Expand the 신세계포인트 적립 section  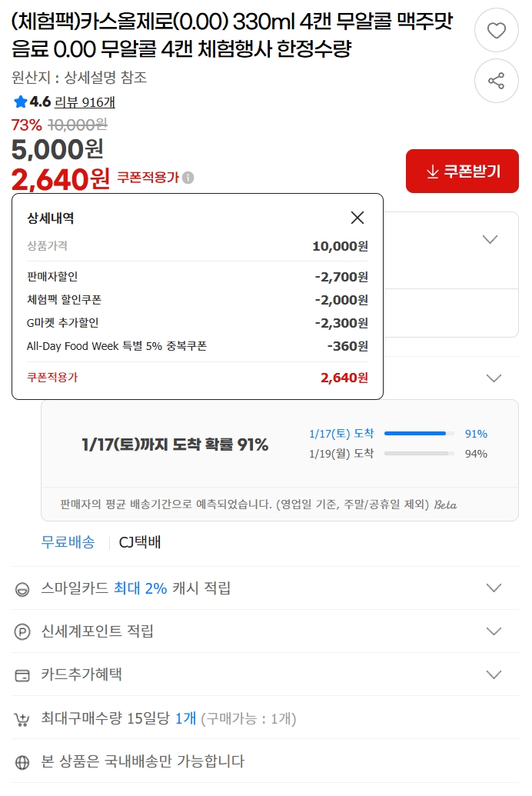[x=494, y=631]
